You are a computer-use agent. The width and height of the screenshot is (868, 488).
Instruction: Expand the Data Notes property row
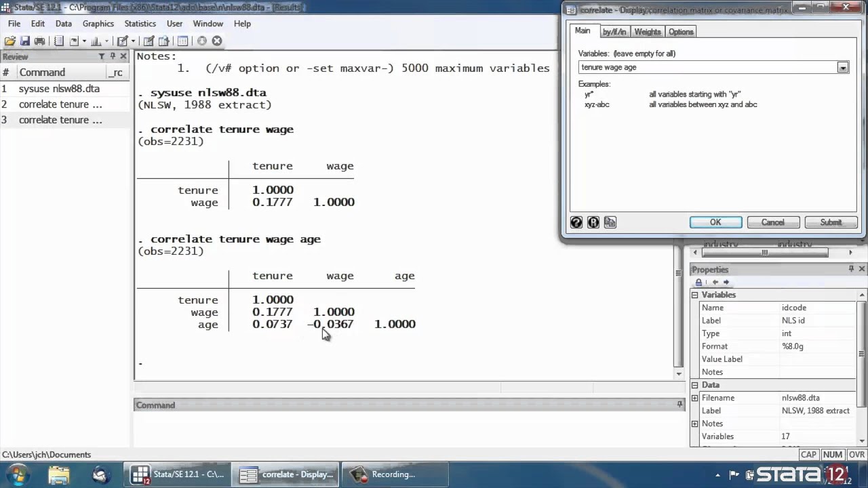point(694,424)
